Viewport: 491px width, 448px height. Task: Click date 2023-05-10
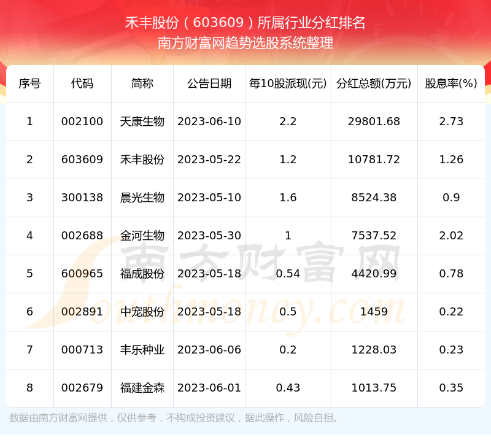click(x=209, y=198)
